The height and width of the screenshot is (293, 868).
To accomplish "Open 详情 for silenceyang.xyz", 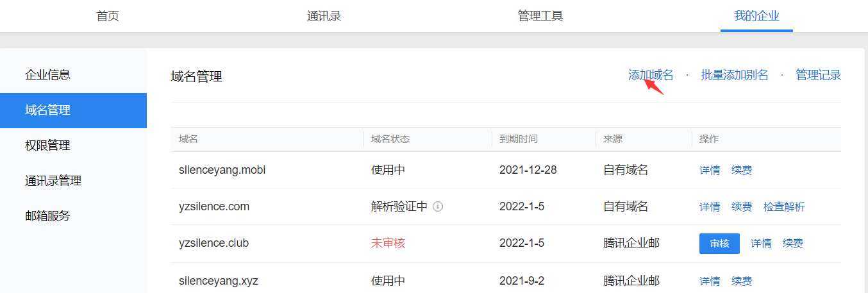I will 710,281.
